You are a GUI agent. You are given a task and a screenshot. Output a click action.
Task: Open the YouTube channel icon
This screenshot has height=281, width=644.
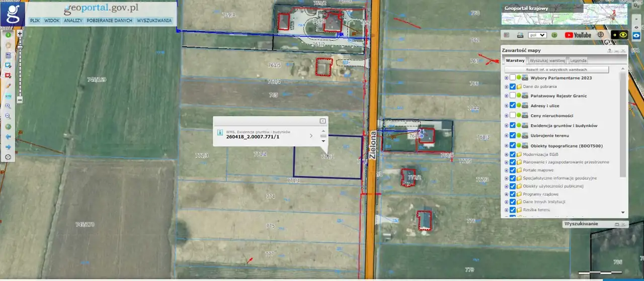[x=578, y=35]
